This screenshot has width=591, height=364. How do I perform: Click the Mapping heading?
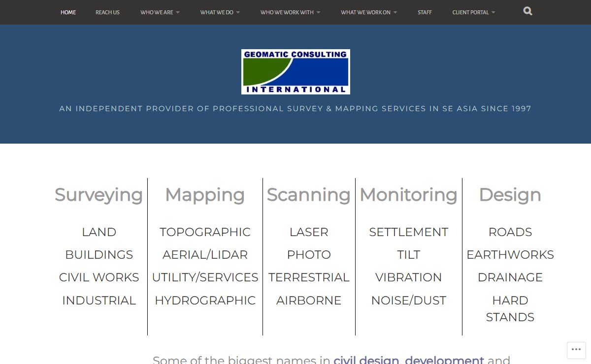tap(205, 195)
